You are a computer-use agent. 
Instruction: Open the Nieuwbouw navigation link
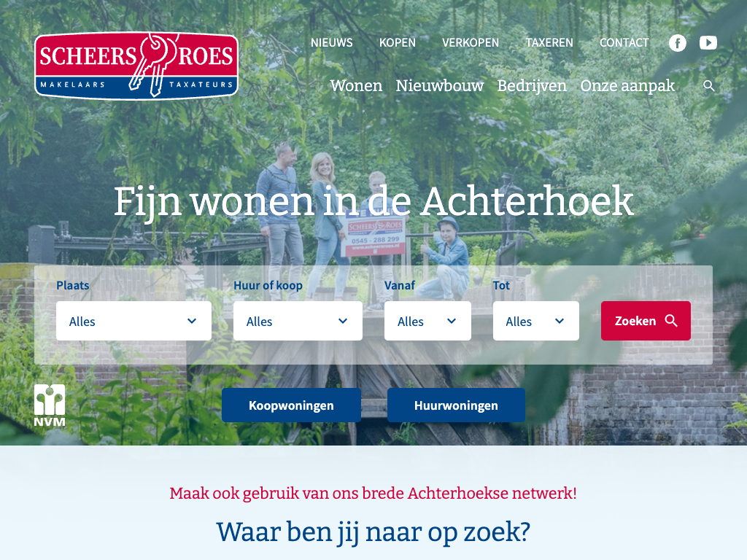(x=440, y=86)
